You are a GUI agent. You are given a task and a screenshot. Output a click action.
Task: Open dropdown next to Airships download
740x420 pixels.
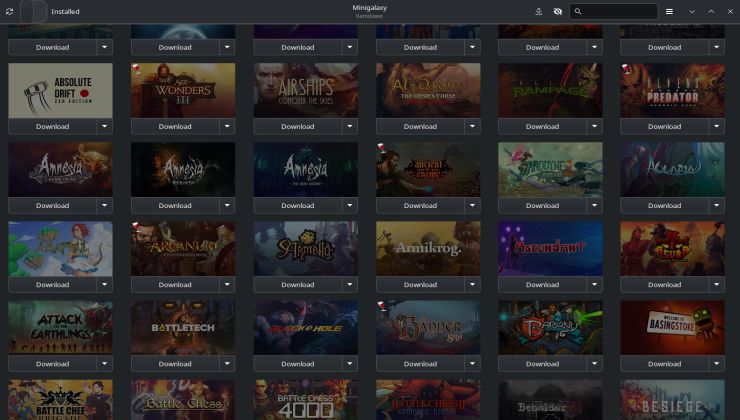[350, 127]
